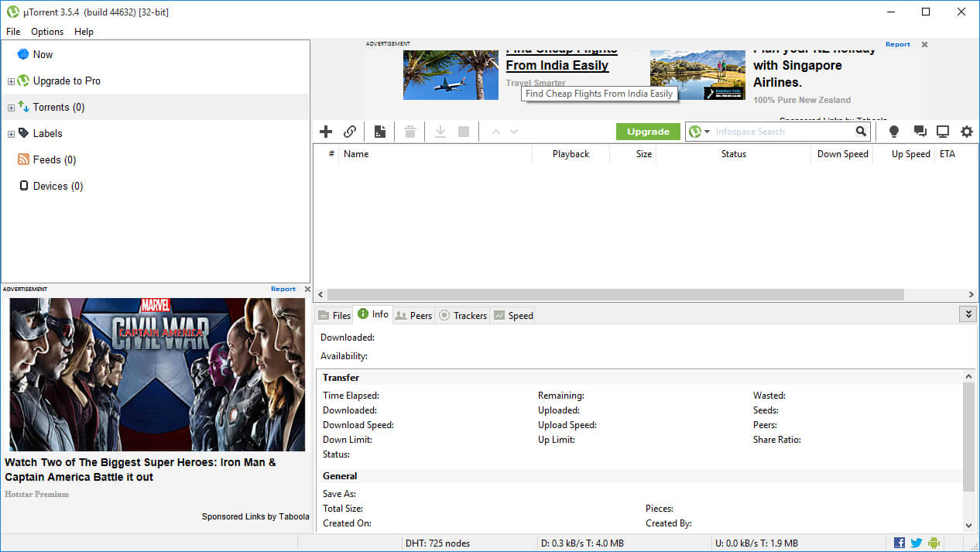The width and height of the screenshot is (980, 552).
Task: Open the File menu
Action: click(13, 32)
